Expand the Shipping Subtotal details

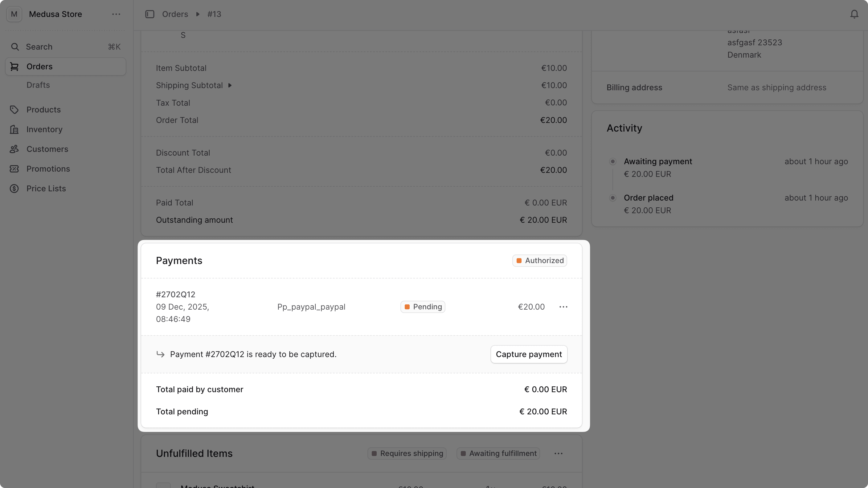coord(231,85)
